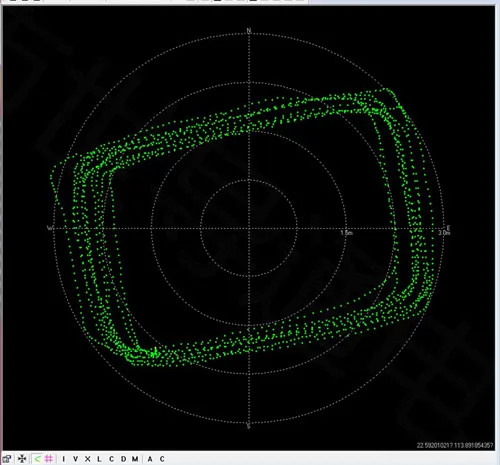Click the '3.0m' outer ring label
Image resolution: width=500 pixels, height=465 pixels.
point(444,233)
